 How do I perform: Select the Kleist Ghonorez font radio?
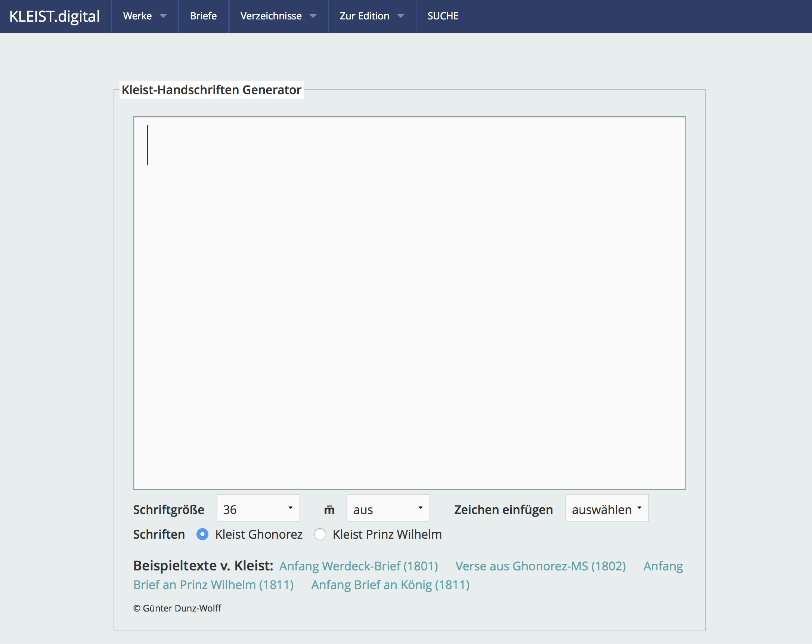coord(202,535)
